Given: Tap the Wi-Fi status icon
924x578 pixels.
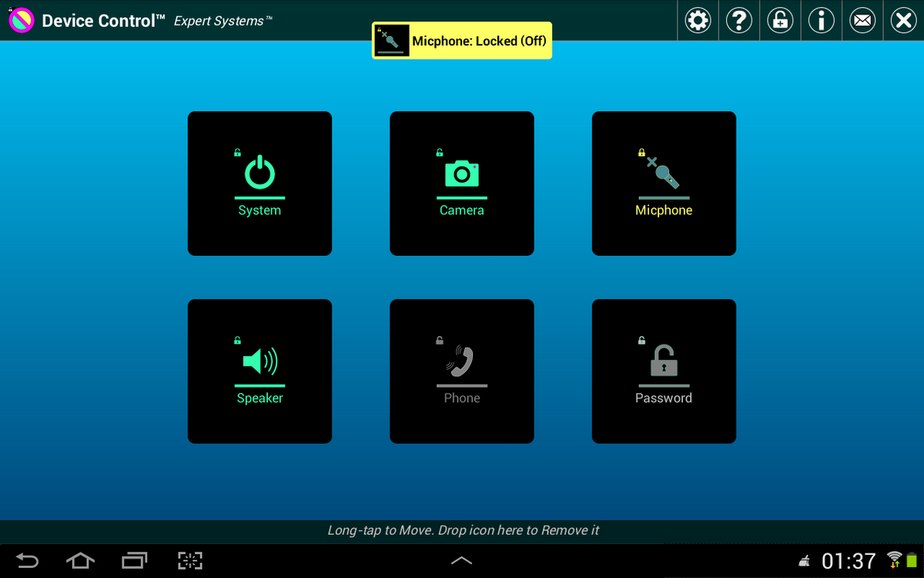Looking at the screenshot, I should [x=894, y=559].
